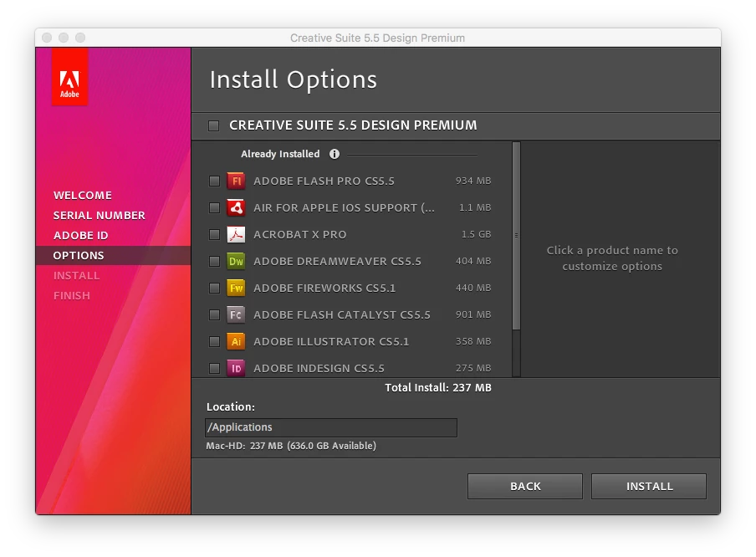Select the Serial Number step
Screen dimensions: 756x557
point(99,215)
